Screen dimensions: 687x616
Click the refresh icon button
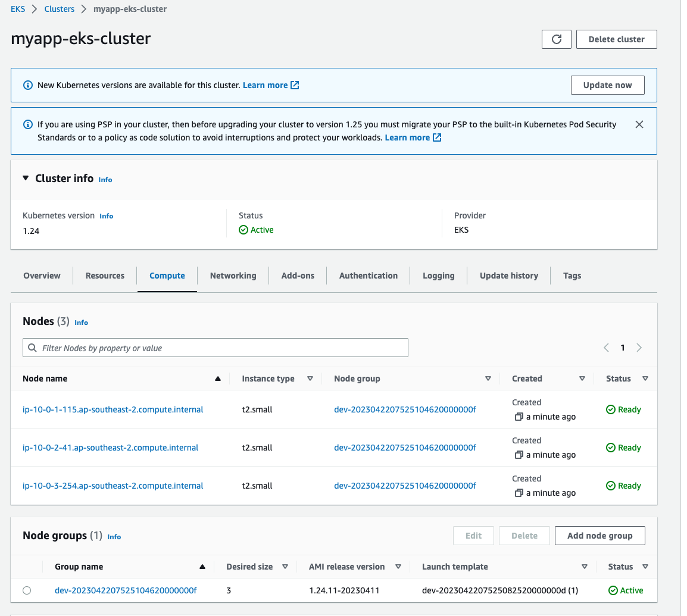coord(556,39)
